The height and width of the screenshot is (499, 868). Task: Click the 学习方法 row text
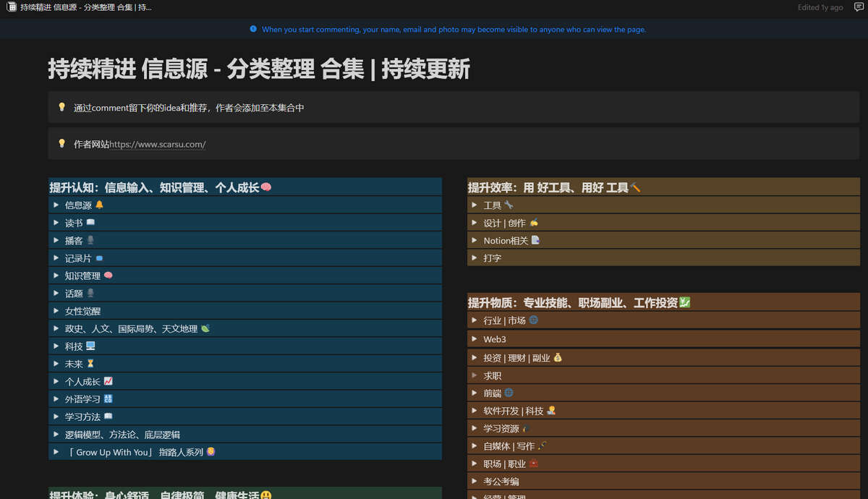[x=82, y=417]
